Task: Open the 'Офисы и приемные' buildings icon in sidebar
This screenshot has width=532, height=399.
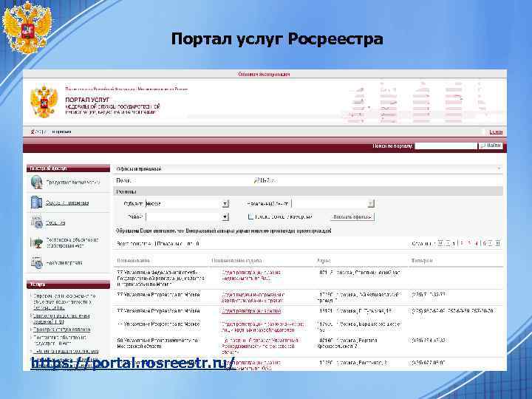Action: 36,202
